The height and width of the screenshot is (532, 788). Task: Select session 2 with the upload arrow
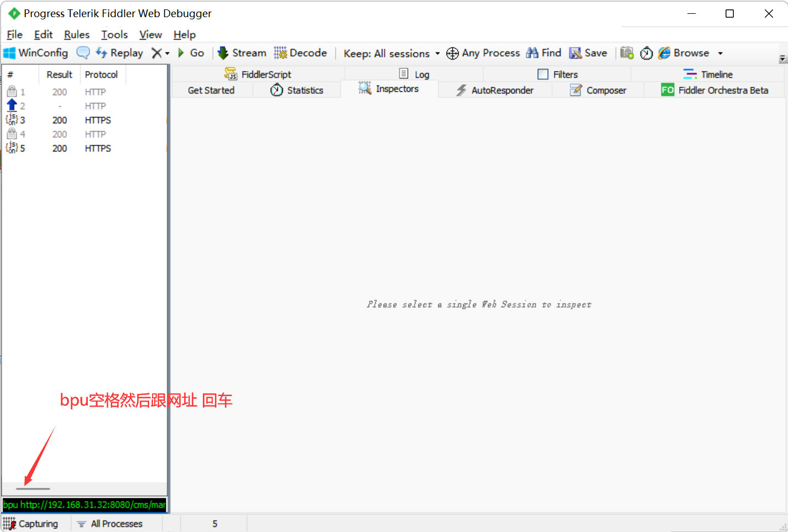click(85, 106)
